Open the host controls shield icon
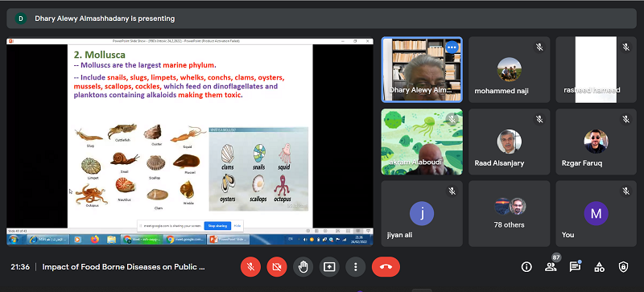The width and height of the screenshot is (644, 292). (623, 267)
